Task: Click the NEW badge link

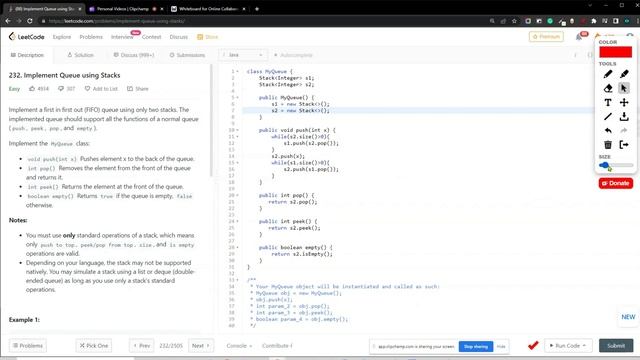Action: click(628, 317)
